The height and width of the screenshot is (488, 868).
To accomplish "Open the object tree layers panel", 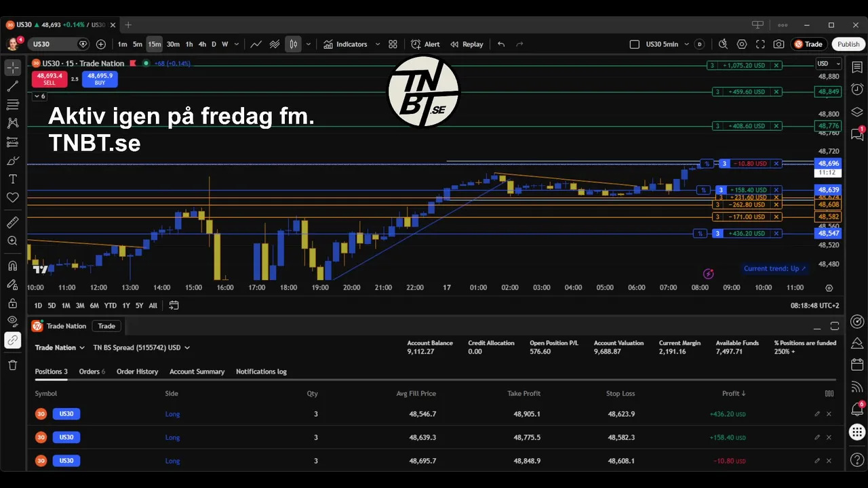I will pos(857,112).
